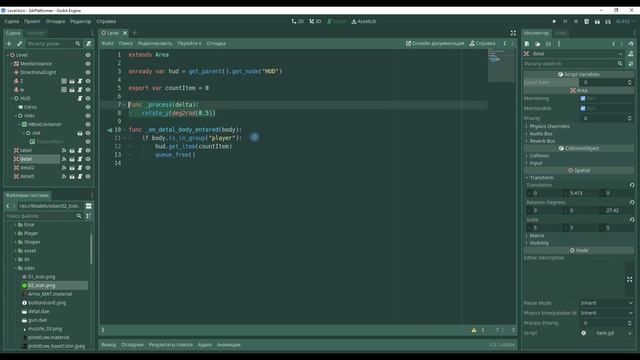
Task: Open the Редактор menu
Action: tap(80, 21)
